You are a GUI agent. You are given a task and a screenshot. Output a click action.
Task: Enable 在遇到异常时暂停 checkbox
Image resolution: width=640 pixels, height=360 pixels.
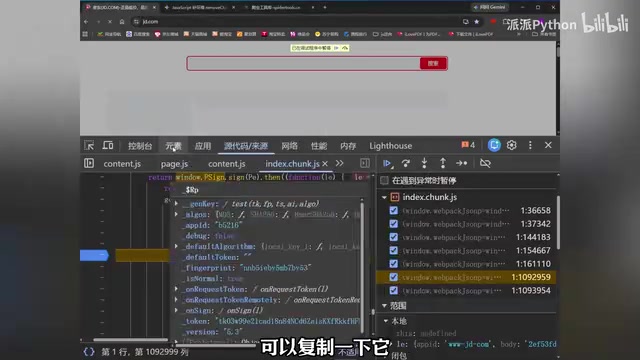point(384,180)
